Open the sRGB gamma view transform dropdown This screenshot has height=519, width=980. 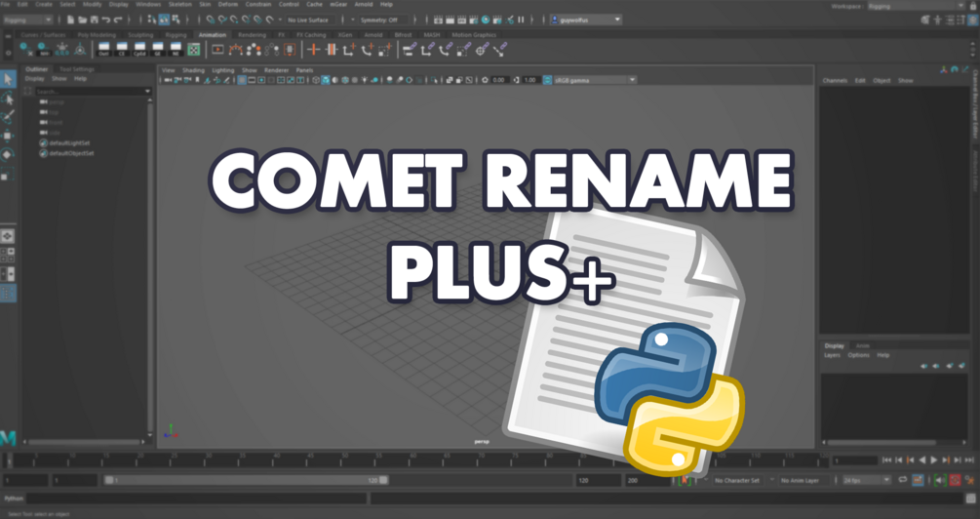coord(595,80)
